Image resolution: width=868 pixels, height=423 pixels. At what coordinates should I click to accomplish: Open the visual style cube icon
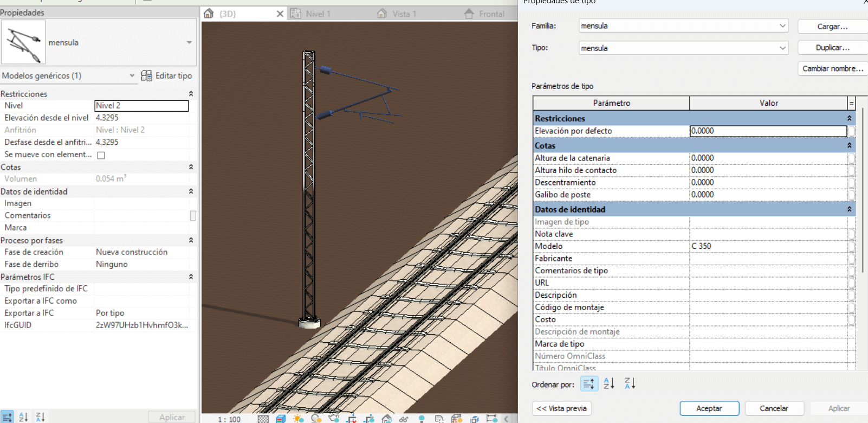[x=281, y=419]
